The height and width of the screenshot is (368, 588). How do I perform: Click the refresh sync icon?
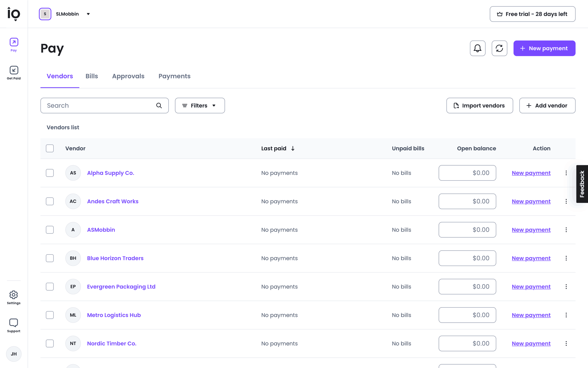[x=499, y=48]
